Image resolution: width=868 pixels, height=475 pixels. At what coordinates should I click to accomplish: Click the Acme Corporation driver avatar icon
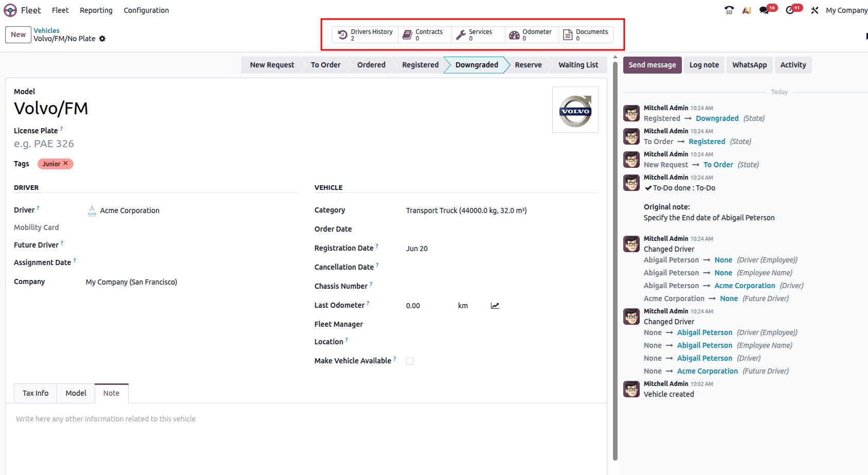92,210
